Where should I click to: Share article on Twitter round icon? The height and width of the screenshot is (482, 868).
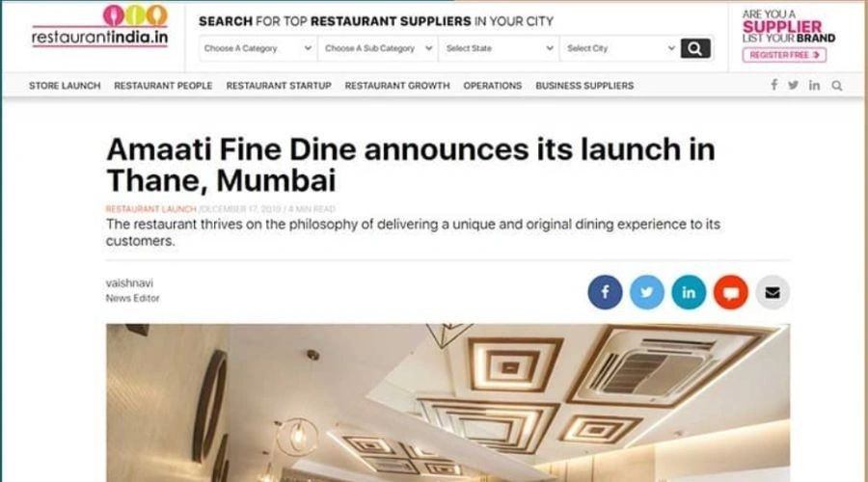pos(647,292)
